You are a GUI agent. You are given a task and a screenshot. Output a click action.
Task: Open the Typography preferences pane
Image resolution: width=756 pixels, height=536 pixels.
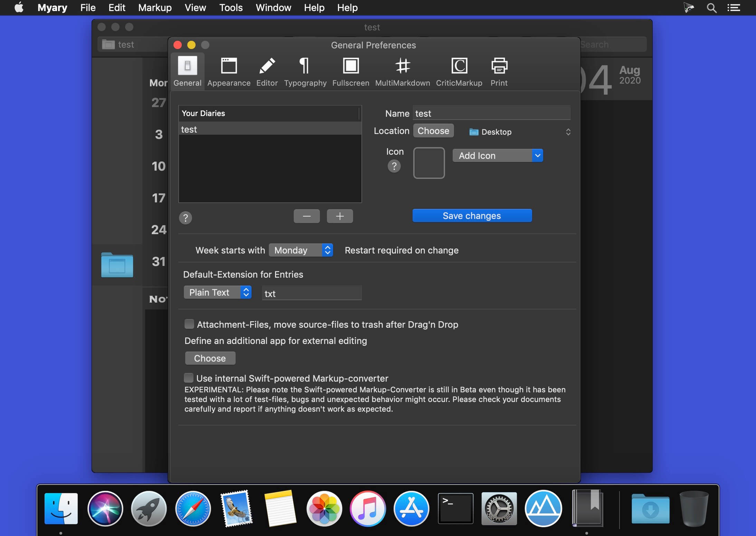point(305,72)
